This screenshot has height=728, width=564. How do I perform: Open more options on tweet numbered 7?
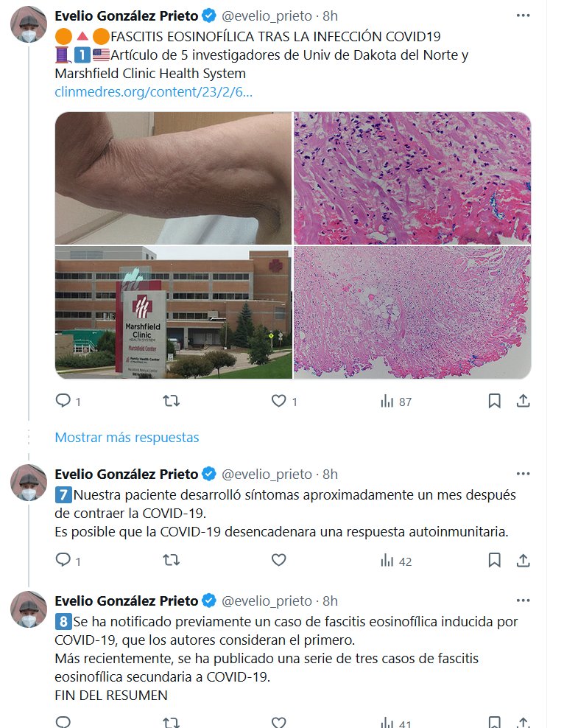(x=524, y=474)
